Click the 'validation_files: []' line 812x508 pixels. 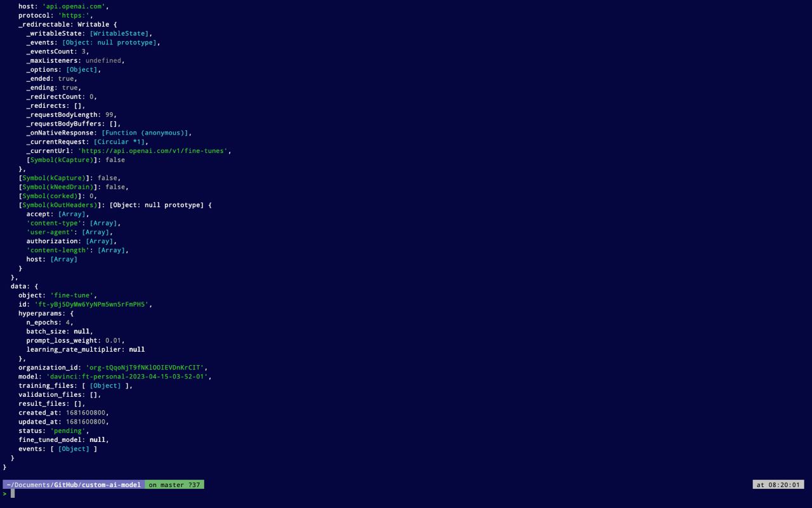(x=60, y=394)
